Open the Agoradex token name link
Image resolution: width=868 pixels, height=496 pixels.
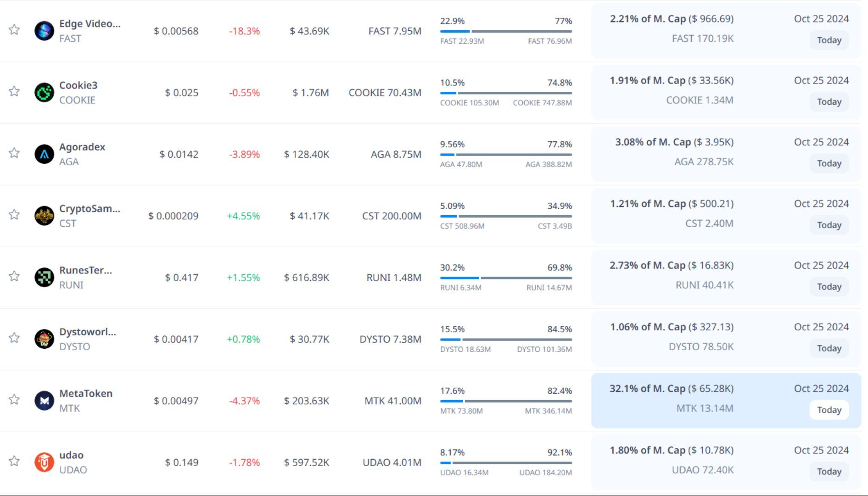pos(82,147)
